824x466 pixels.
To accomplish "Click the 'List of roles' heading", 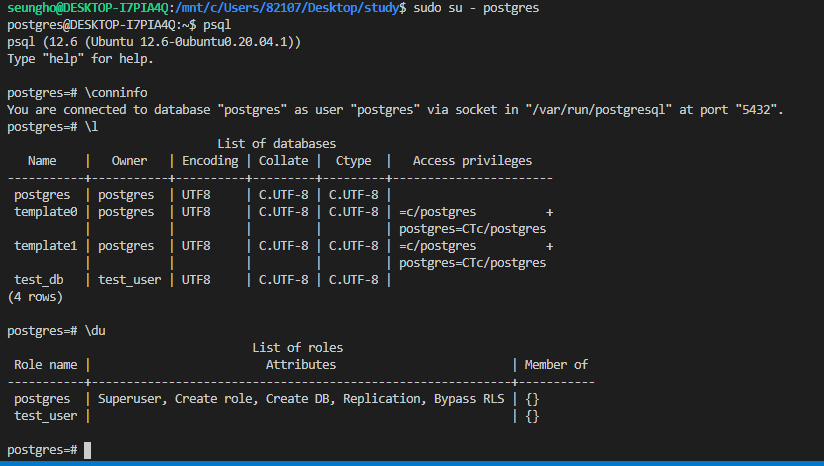I will pyautogui.click(x=297, y=347).
